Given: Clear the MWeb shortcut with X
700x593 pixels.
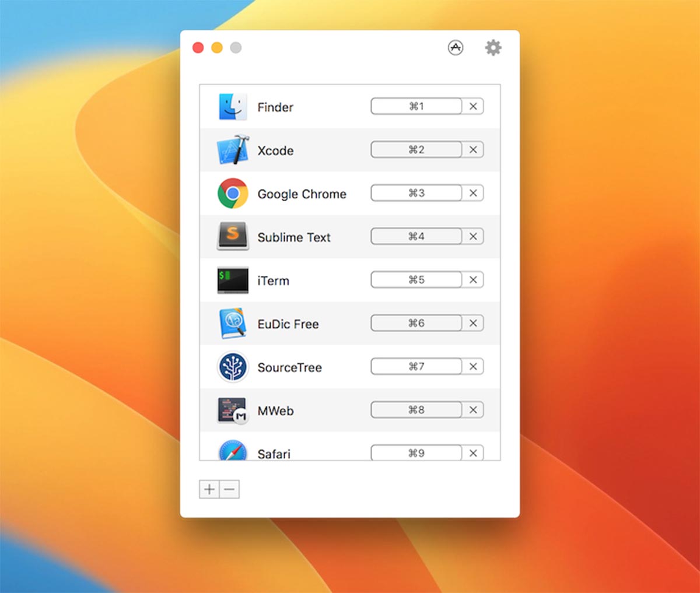Looking at the screenshot, I should 473,410.
